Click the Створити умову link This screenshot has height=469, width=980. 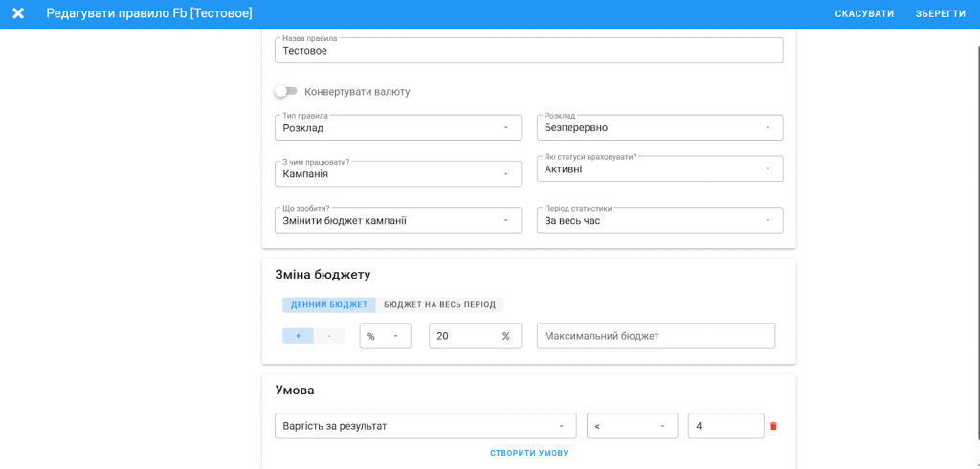pyautogui.click(x=529, y=453)
